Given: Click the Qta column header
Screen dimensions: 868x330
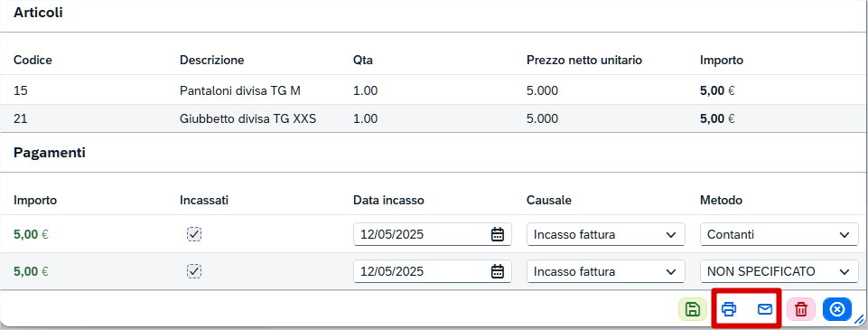Looking at the screenshot, I should (363, 61).
